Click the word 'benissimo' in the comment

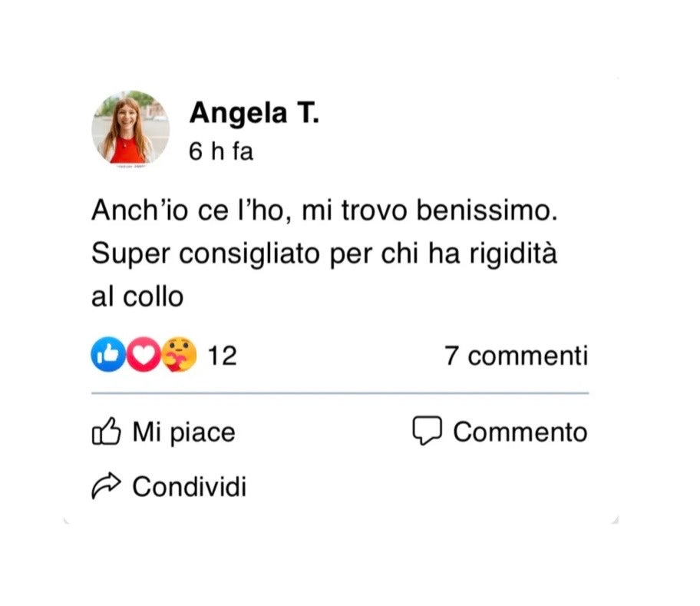pos(487,210)
